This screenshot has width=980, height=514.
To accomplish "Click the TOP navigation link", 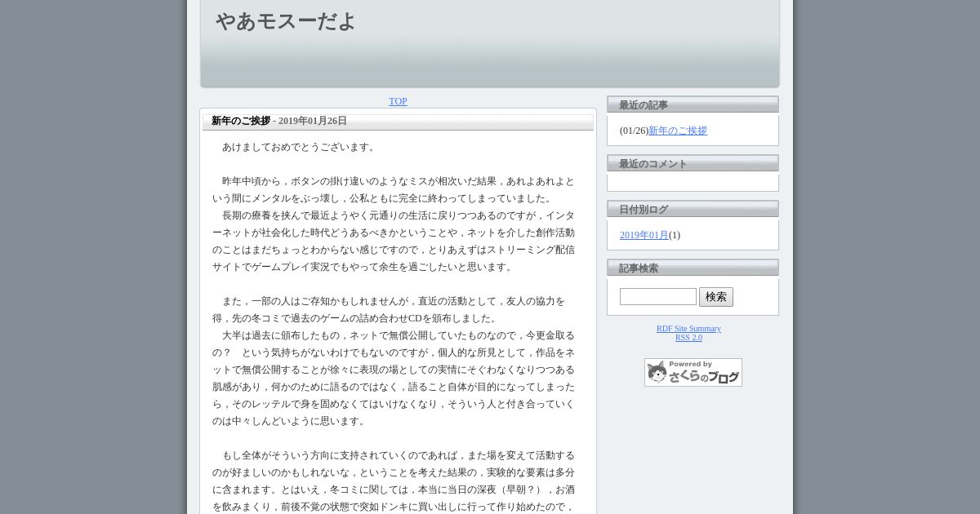I will (398, 101).
